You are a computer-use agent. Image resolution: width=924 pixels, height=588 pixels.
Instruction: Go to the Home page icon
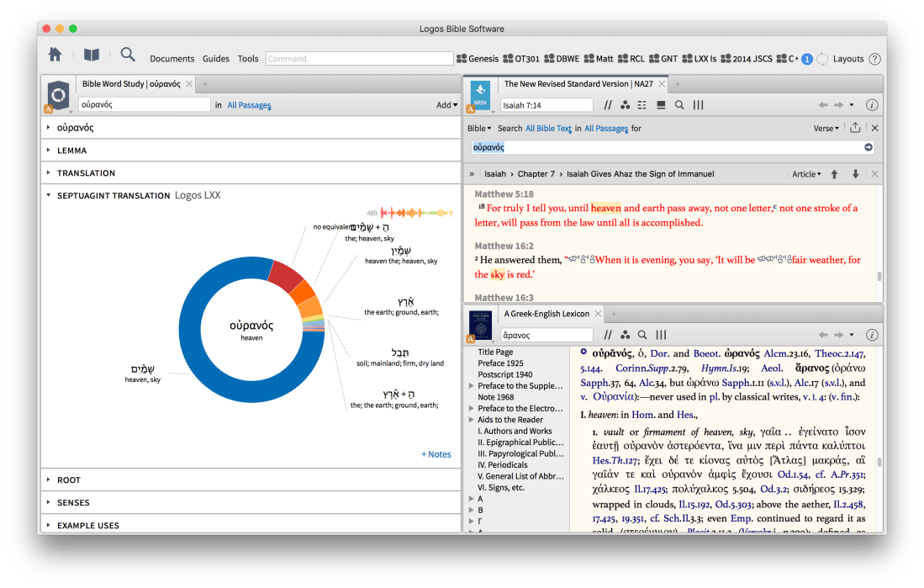point(55,56)
